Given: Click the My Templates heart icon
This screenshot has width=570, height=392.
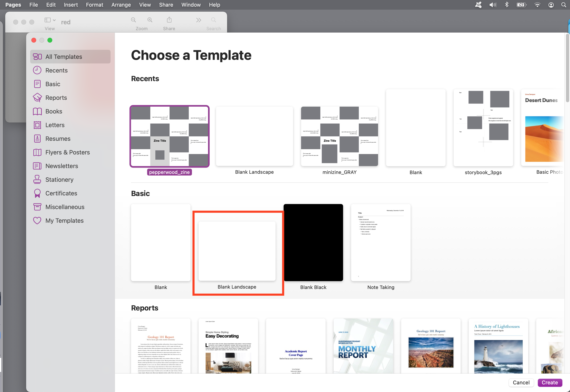Looking at the screenshot, I should point(37,220).
